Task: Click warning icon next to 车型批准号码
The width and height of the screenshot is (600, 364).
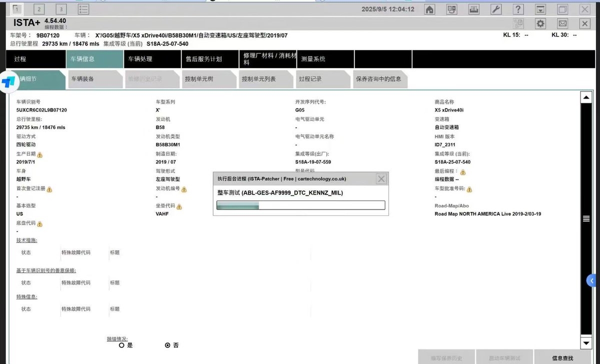Action: (x=469, y=189)
